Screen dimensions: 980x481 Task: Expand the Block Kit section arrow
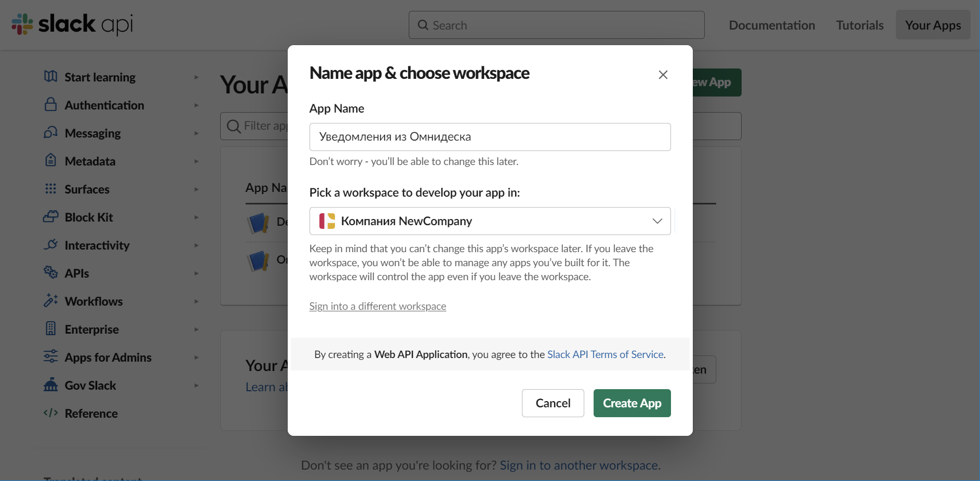196,217
